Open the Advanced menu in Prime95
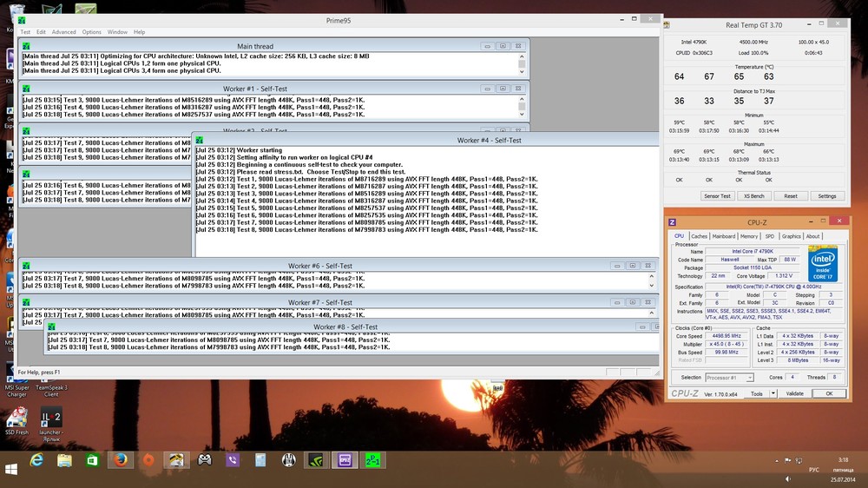The height and width of the screenshot is (488, 868). [63, 32]
